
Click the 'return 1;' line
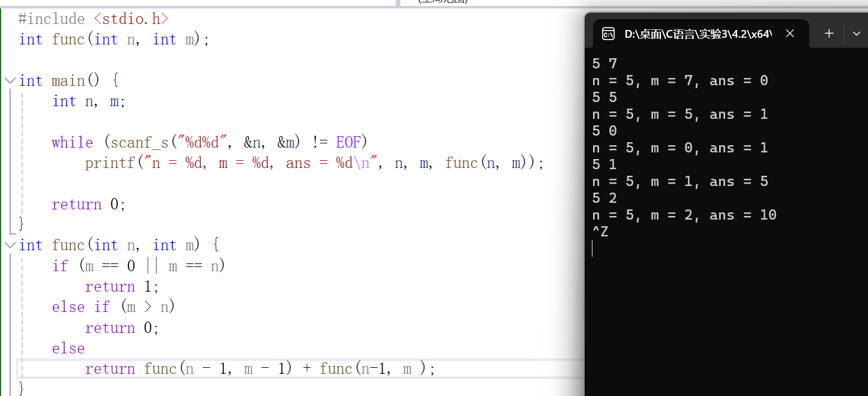[x=122, y=287]
